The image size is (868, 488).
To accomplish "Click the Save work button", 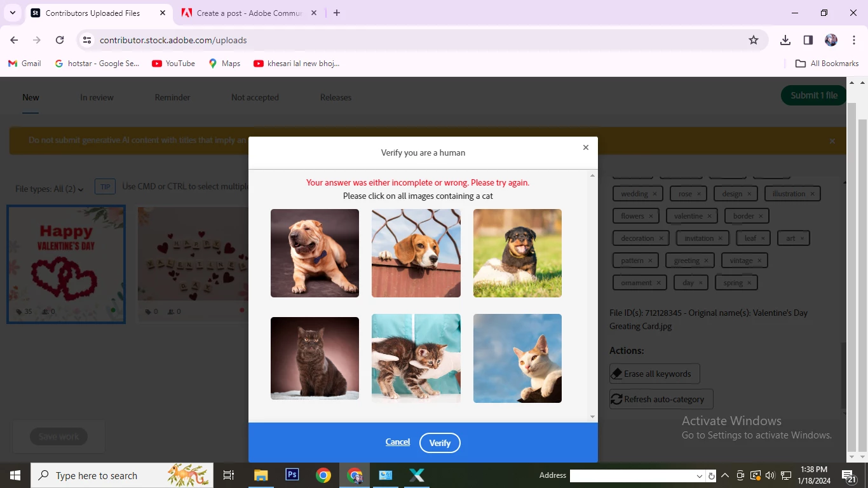I will pyautogui.click(x=58, y=437).
